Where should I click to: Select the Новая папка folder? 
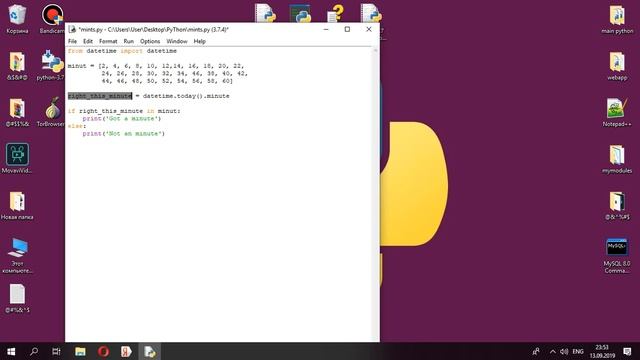pyautogui.click(x=17, y=205)
